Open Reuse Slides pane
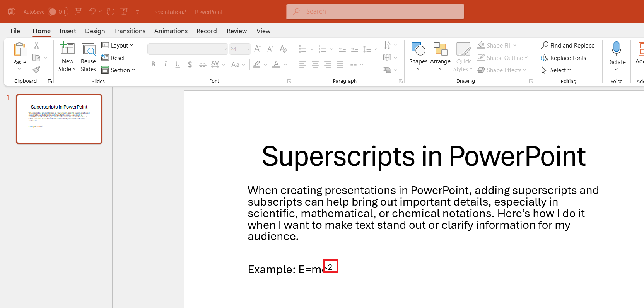644x308 pixels. [88, 57]
